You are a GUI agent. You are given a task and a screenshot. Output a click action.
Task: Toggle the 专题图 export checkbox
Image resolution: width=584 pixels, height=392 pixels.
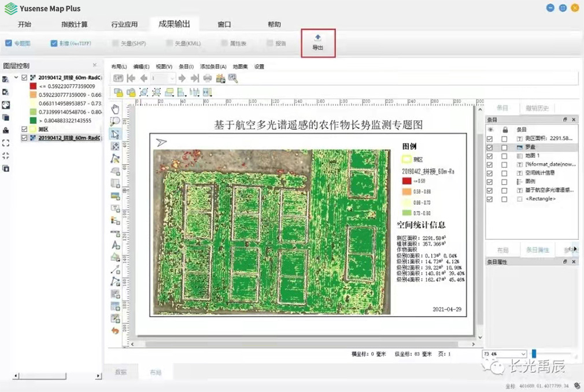pyautogui.click(x=9, y=43)
